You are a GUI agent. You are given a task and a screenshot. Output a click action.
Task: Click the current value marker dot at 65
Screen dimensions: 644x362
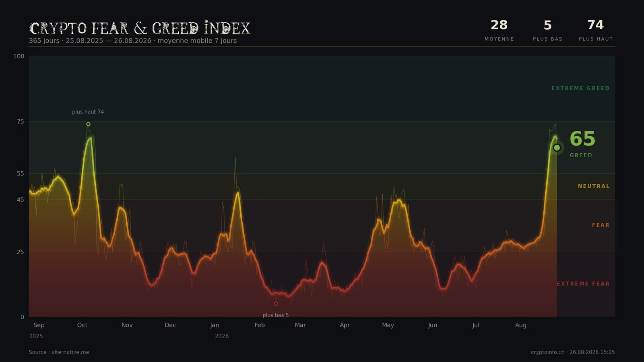point(557,148)
